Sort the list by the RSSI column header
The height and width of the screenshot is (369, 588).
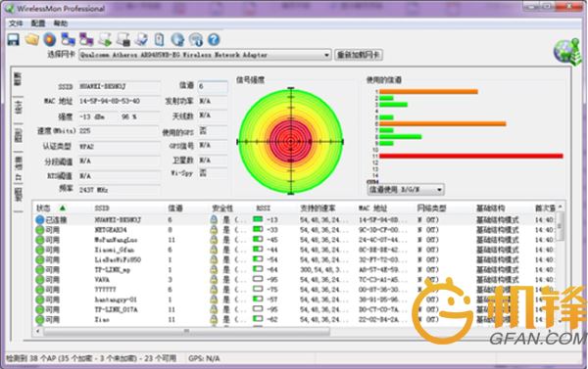(x=263, y=208)
